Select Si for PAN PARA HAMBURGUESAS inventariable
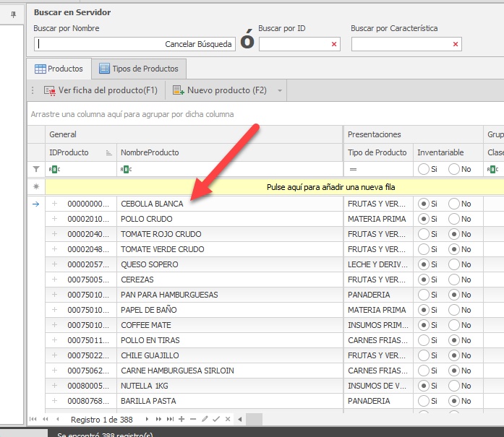 [424, 295]
